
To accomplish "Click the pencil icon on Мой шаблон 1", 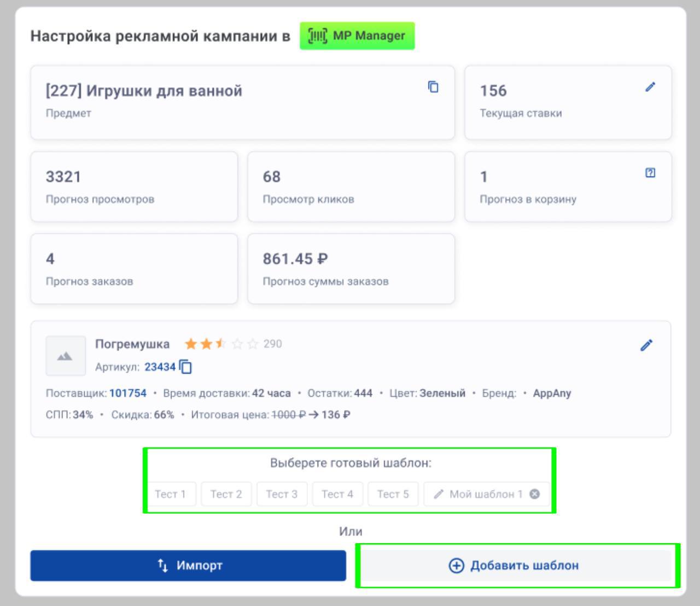I will point(438,494).
